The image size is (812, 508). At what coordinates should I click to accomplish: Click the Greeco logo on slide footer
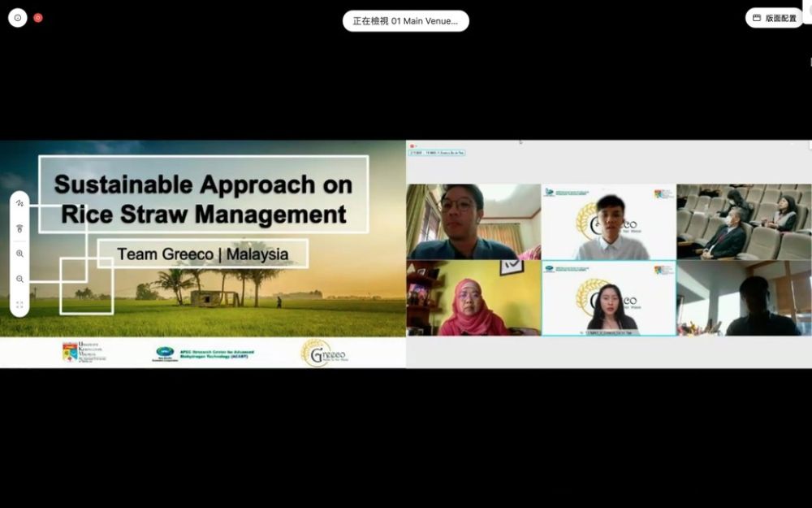(324, 353)
